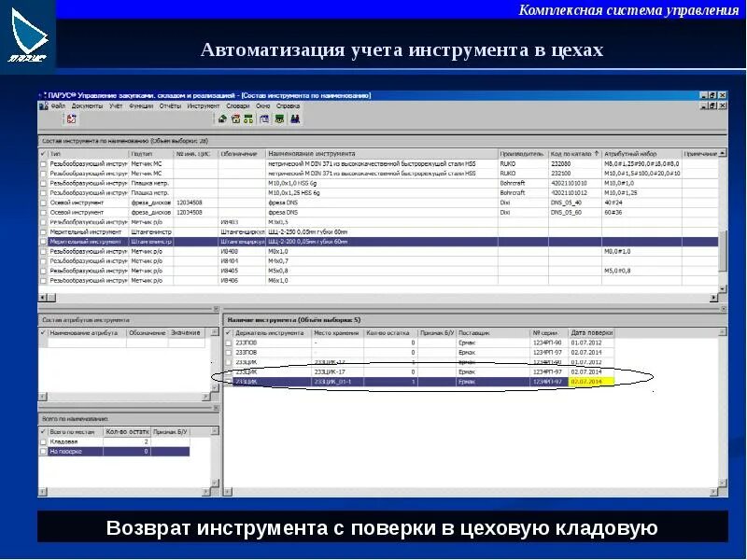
Task: Open the Файл menu
Action: click(58, 106)
